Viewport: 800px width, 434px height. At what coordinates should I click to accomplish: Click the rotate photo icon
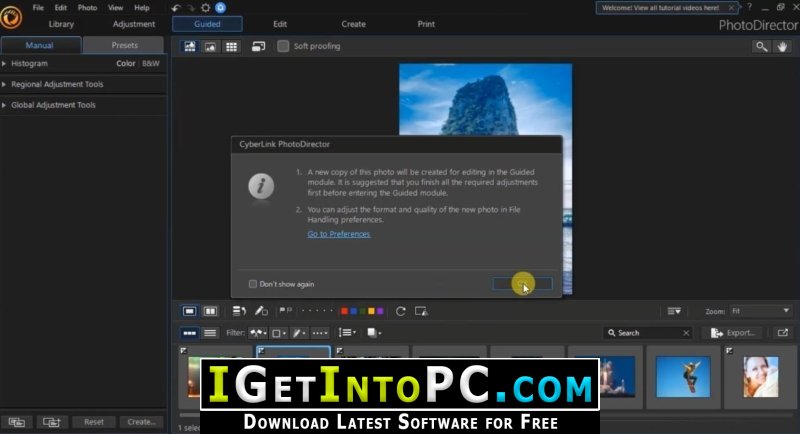point(401,311)
